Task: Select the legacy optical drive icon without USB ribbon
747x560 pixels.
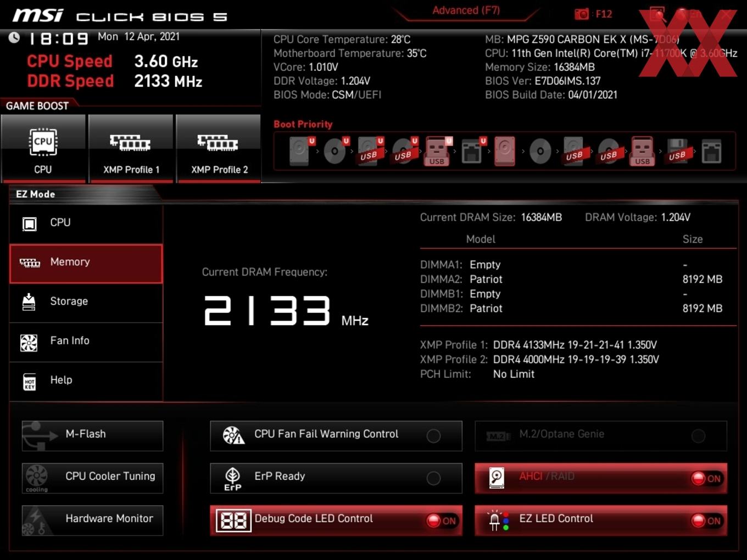Action: point(540,151)
